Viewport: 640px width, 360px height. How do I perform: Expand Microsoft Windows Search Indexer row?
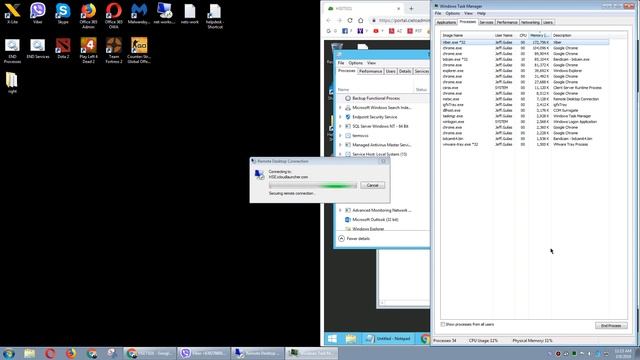click(340, 108)
